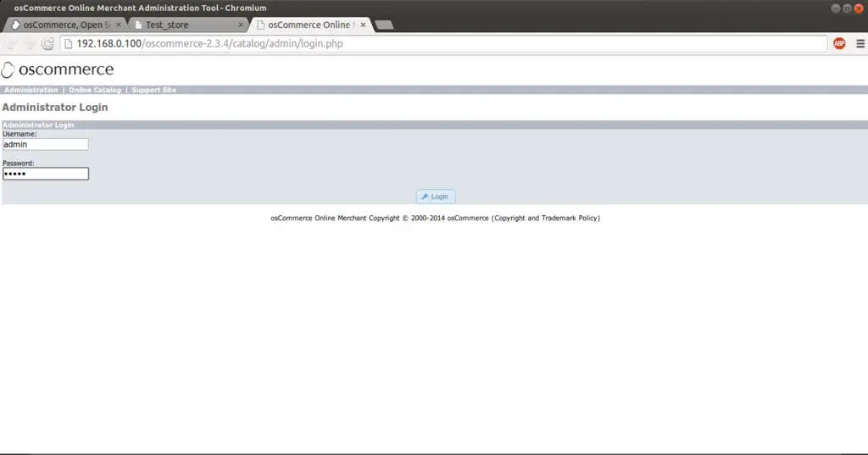Maximize the Chromium window
The height and width of the screenshot is (455, 868).
coord(847,8)
